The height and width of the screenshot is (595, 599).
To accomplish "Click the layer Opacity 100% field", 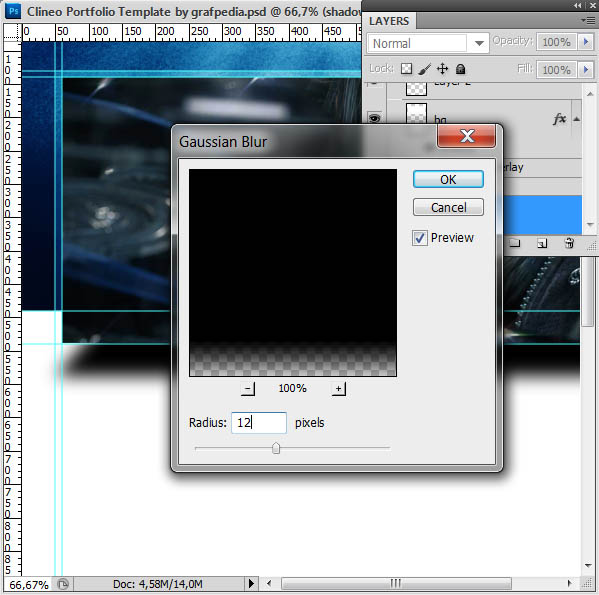I will coord(557,42).
